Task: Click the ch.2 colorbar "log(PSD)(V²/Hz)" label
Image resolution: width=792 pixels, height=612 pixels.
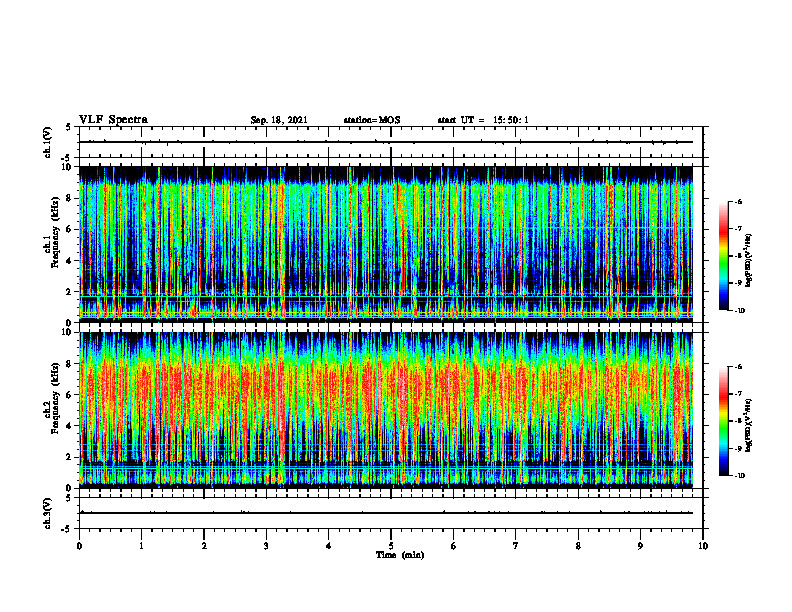Action: [x=749, y=425]
